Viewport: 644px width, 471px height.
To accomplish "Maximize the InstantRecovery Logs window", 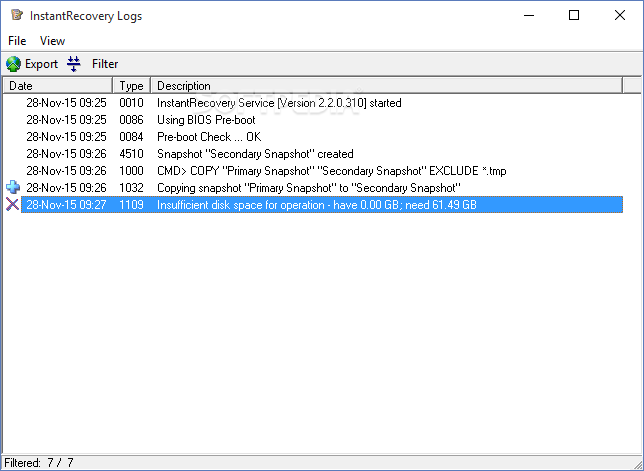I will click(574, 16).
